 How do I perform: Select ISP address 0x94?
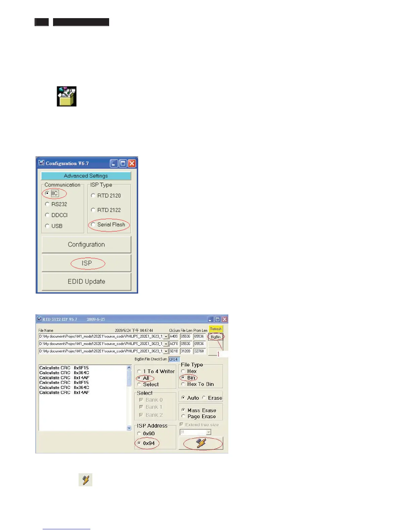146,443
